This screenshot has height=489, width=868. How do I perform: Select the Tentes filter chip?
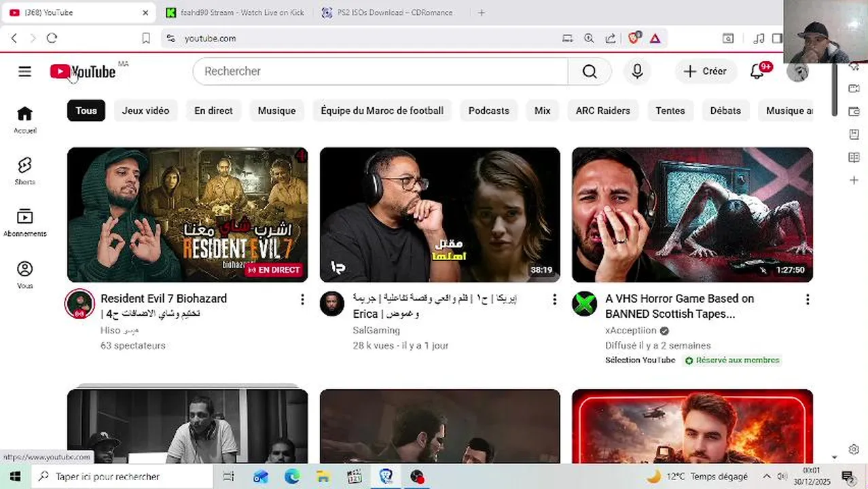point(670,111)
